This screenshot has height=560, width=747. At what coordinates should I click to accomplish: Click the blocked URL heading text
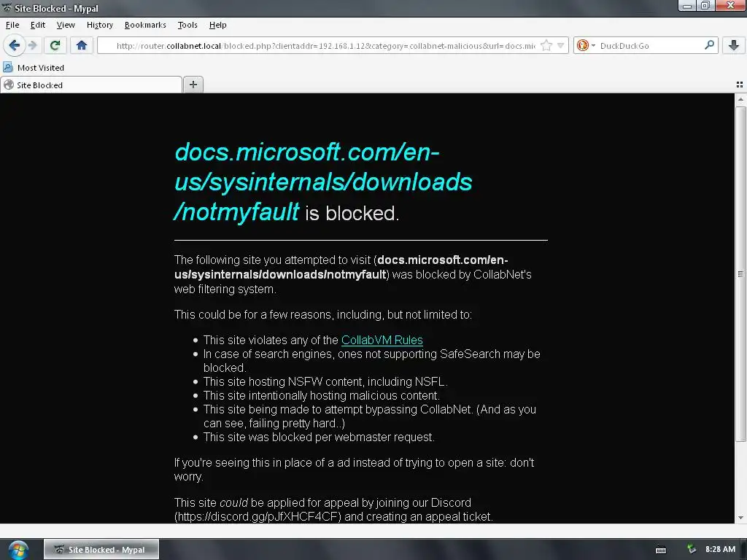point(323,182)
